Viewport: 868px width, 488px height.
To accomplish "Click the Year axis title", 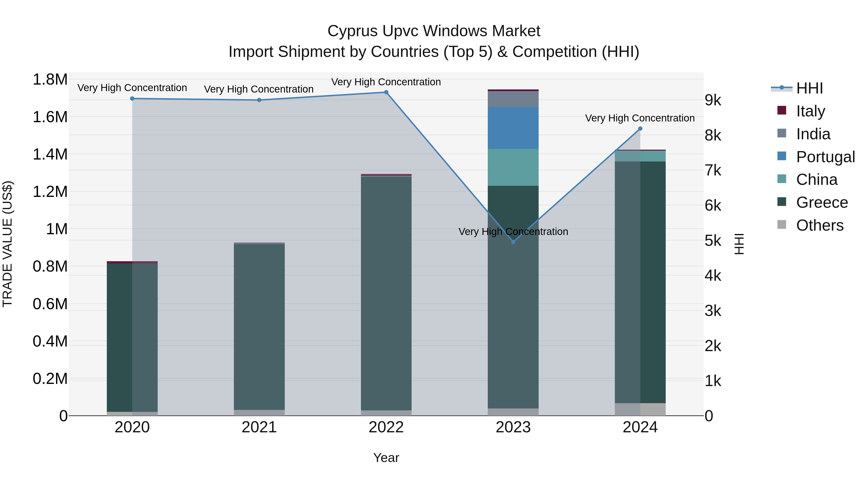I will click(386, 458).
